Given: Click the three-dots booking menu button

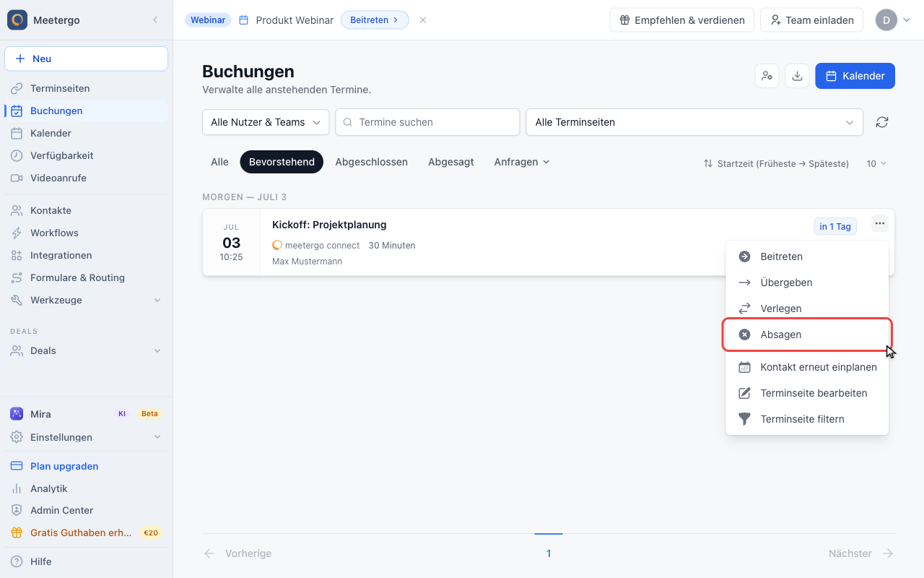Looking at the screenshot, I should click(879, 223).
